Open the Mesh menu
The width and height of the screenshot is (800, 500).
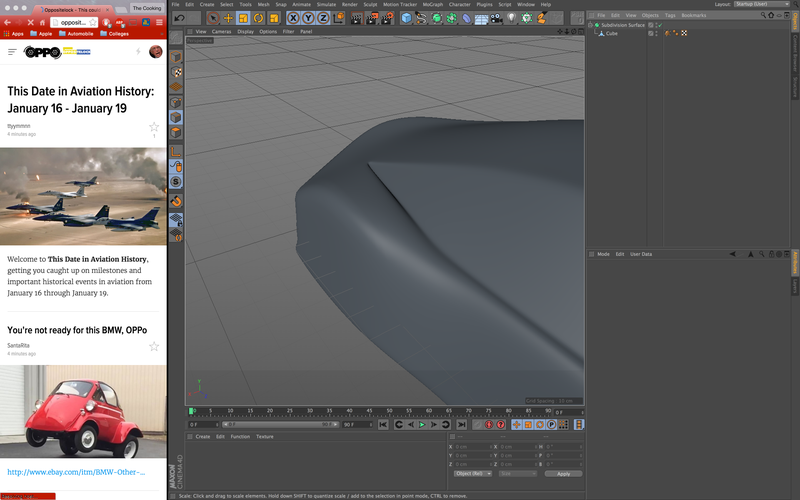pyautogui.click(x=263, y=4)
